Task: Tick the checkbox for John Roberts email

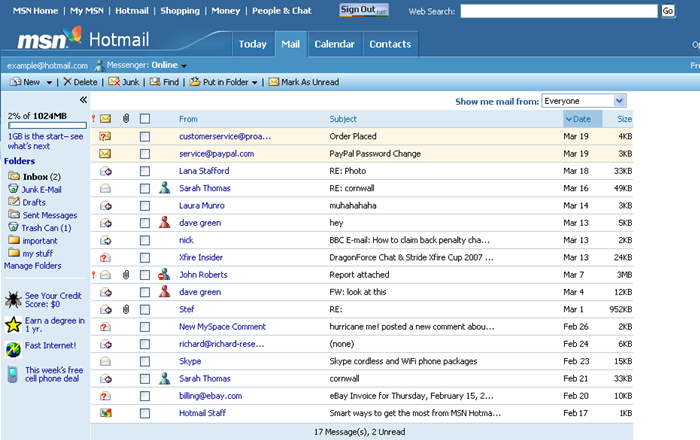Action: (145, 275)
